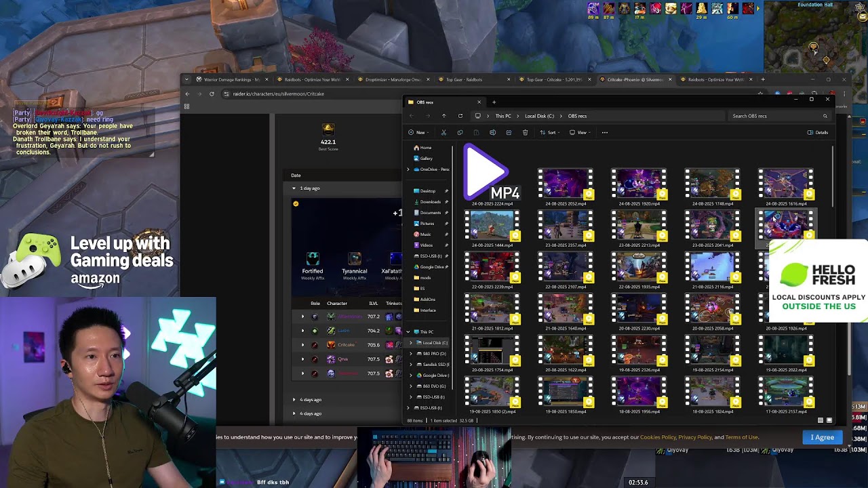This screenshot has width=868, height=488.
Task: Open a new Explorer tab with plus icon
Action: (494, 102)
